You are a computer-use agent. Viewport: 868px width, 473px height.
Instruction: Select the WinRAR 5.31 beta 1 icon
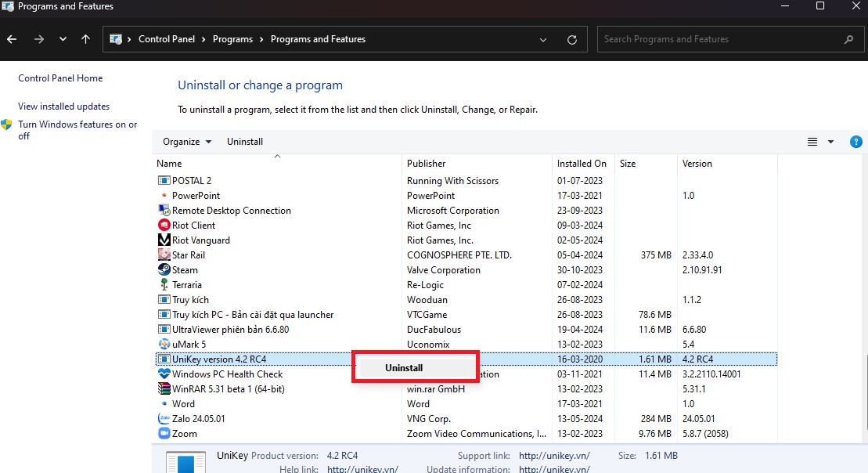pyautogui.click(x=164, y=388)
